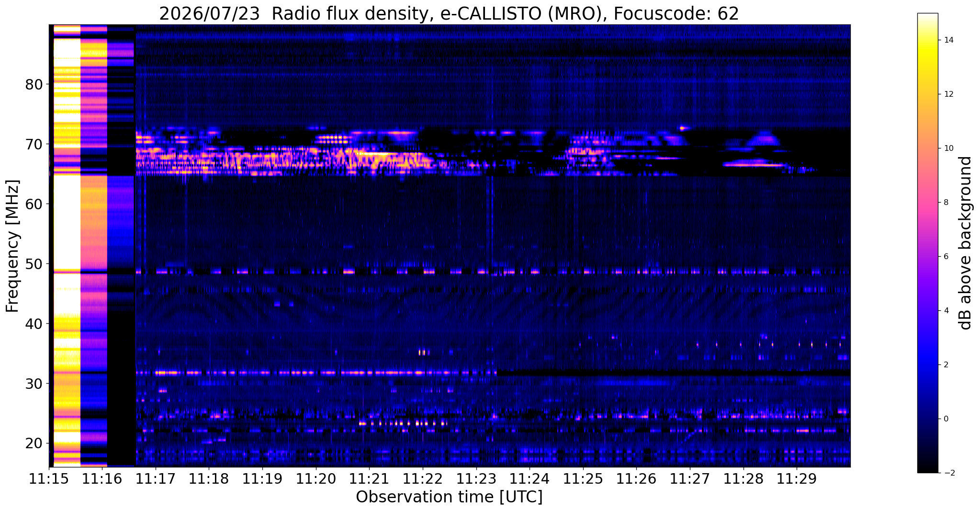980x511 pixels.
Task: Click the 80 MHz frequency tick label
Action: [x=34, y=85]
